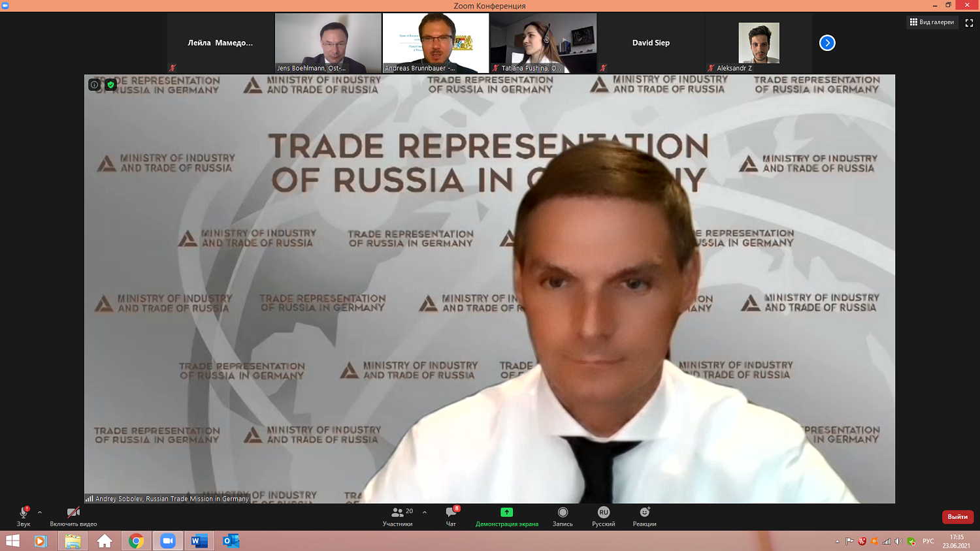The height and width of the screenshot is (551, 980).
Task: Open File Explorer from taskbar
Action: 73,541
